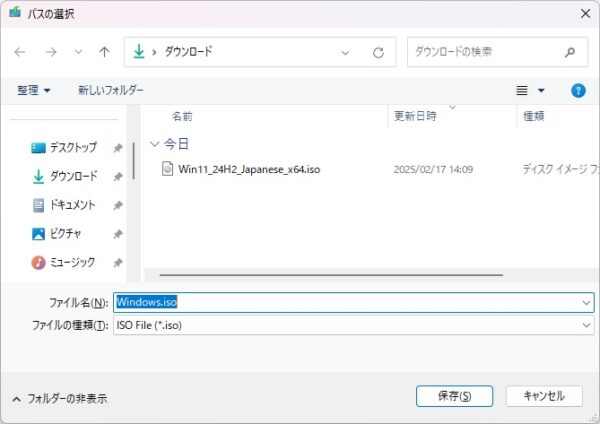The height and width of the screenshot is (424, 600).
Task: Open the 整理 menu
Action: point(34,90)
